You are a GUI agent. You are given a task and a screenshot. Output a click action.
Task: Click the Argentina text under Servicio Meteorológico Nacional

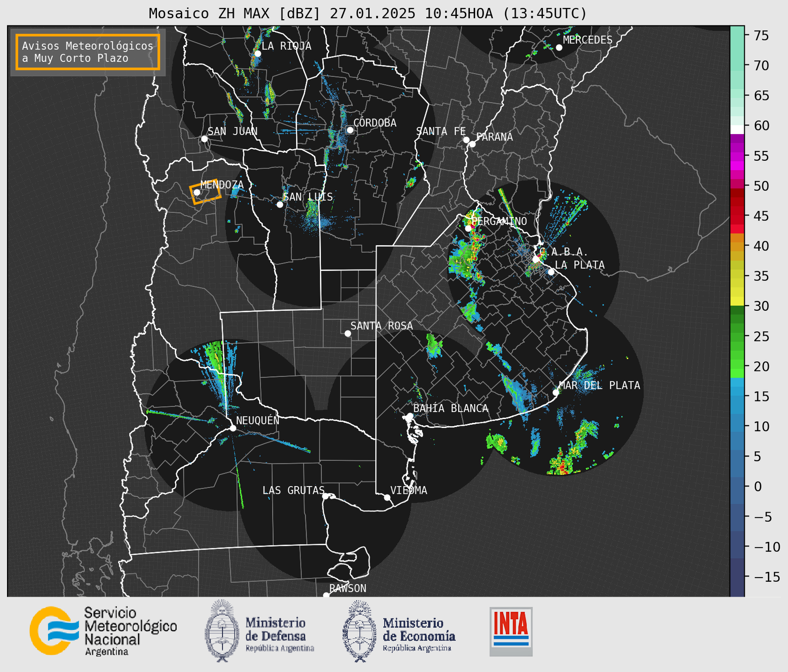(106, 652)
